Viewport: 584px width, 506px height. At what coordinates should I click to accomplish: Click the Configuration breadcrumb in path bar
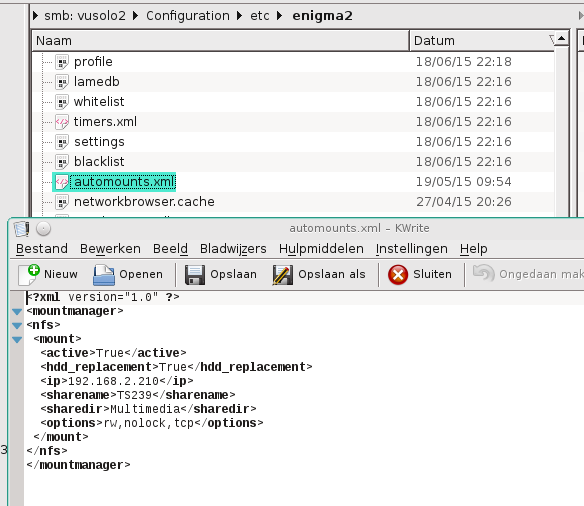[x=188, y=16]
